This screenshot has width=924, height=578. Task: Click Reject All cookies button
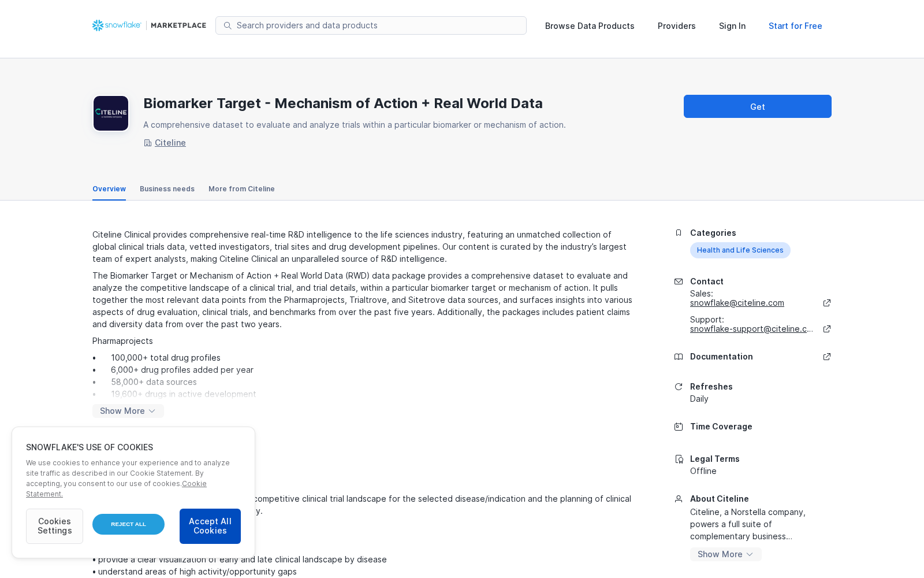point(128,524)
